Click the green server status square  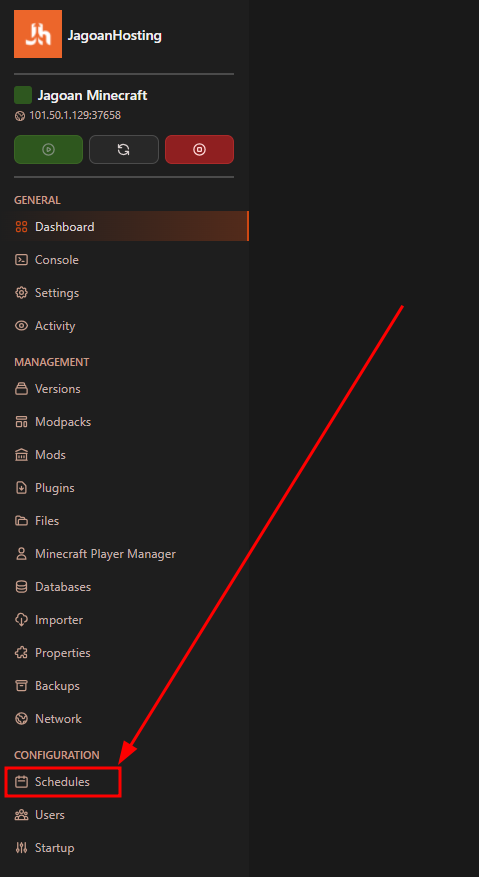pyautogui.click(x=23, y=95)
